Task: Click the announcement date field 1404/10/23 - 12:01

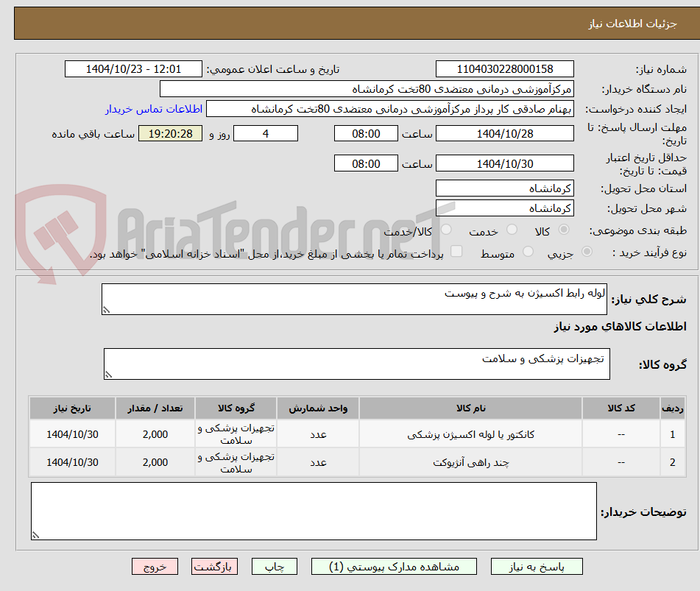Action: pos(133,69)
